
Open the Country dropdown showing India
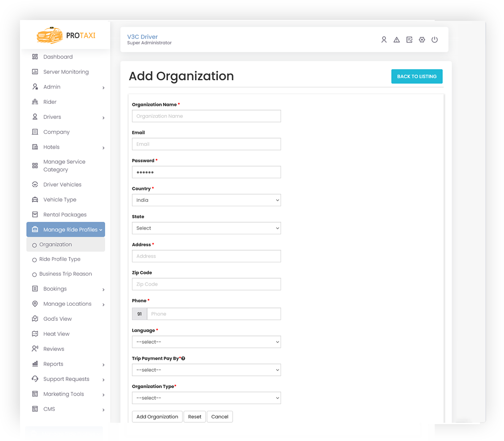click(206, 200)
